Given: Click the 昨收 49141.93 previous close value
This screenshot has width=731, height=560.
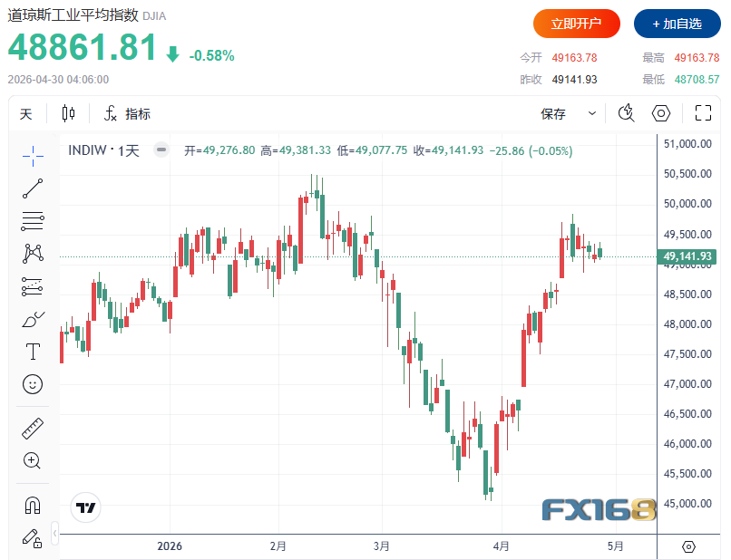Looking at the screenshot, I should [559, 80].
